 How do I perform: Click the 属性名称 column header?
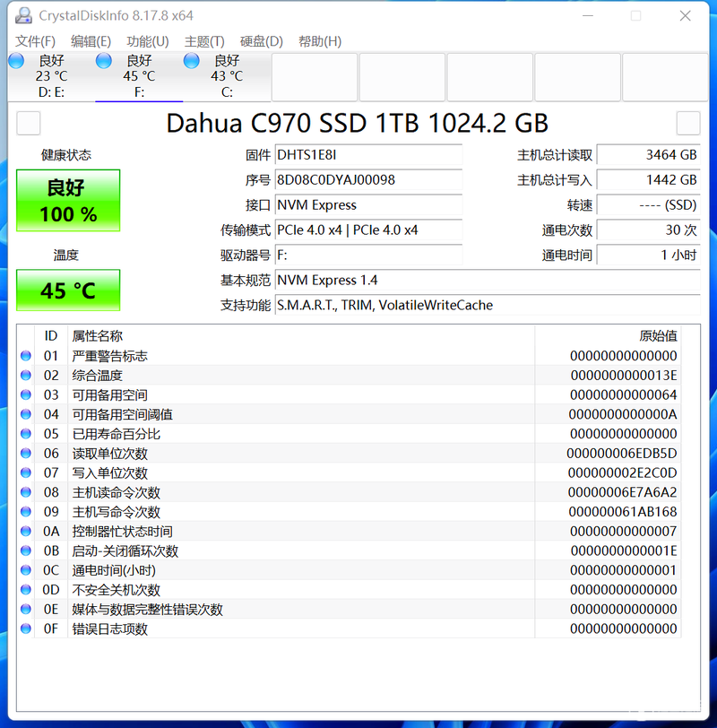coord(301,335)
